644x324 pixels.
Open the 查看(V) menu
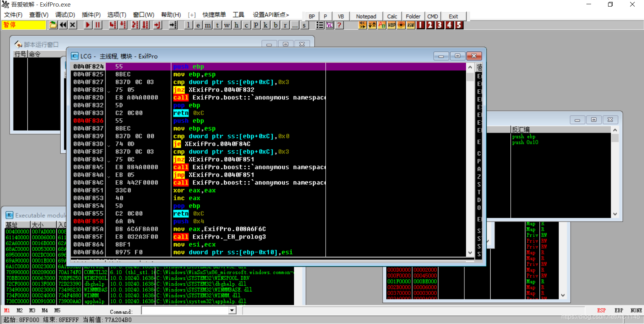click(x=39, y=15)
